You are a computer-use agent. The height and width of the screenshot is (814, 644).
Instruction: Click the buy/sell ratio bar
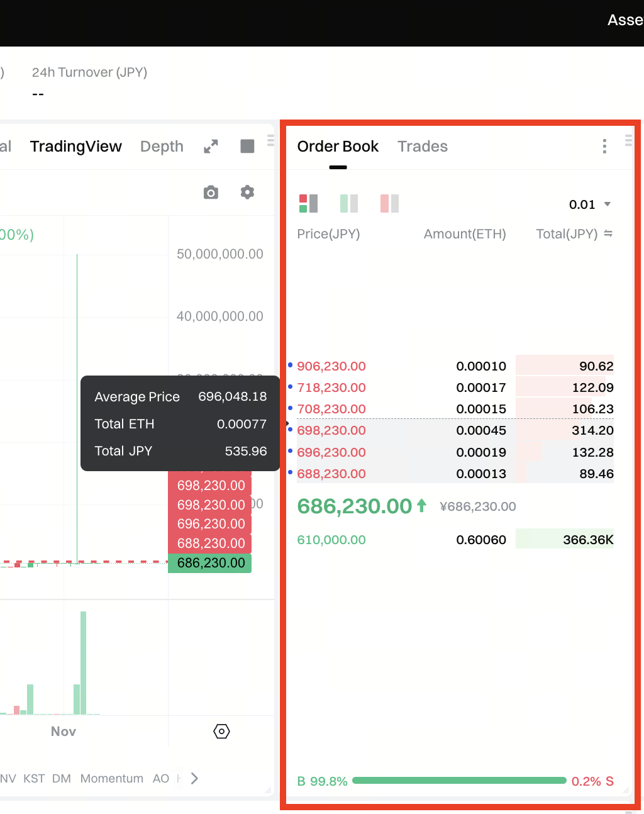[459, 781]
